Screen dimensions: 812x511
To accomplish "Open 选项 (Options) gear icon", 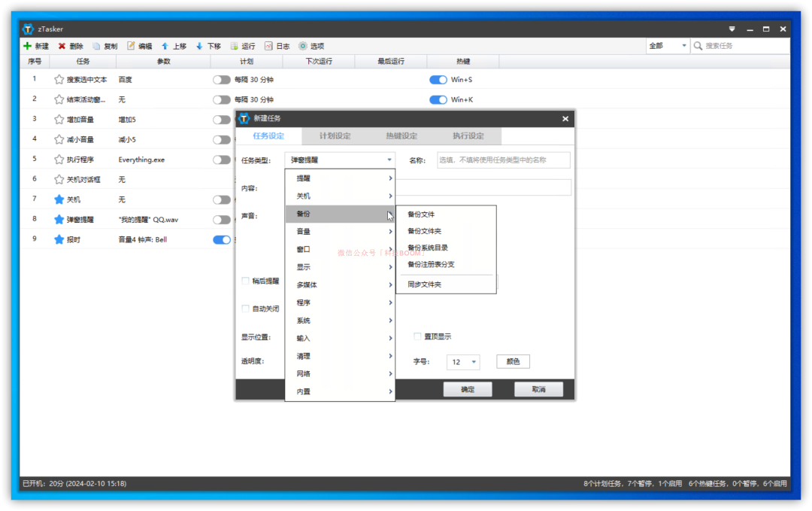I will tap(303, 46).
